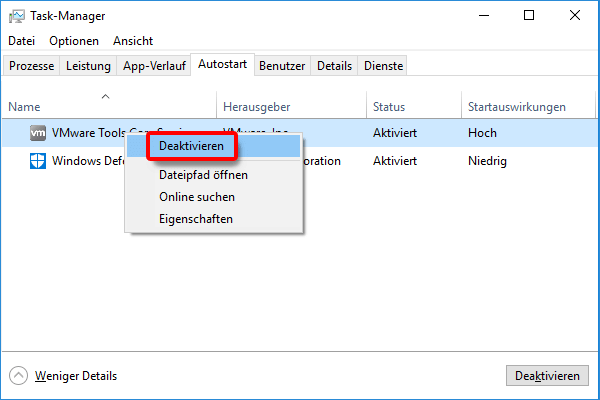Screen dimensions: 600x400
Task: Click the sort arrow above Name column
Action: [x=106, y=96]
